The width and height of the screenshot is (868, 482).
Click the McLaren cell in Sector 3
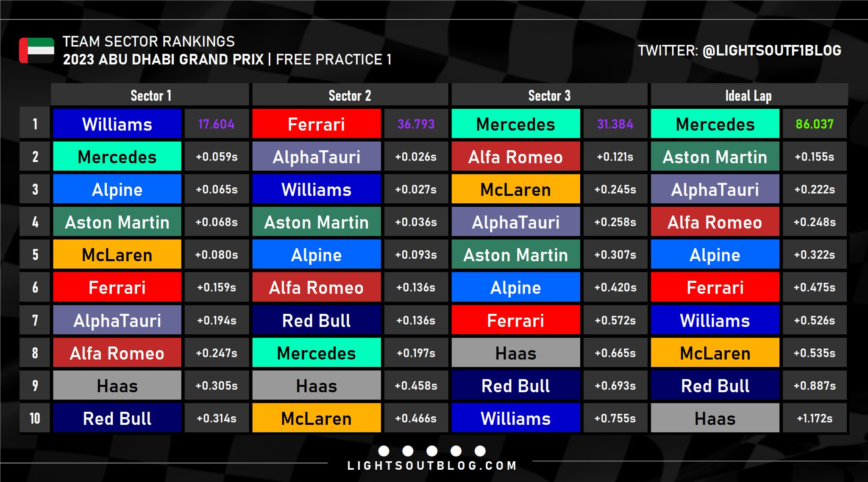click(516, 189)
